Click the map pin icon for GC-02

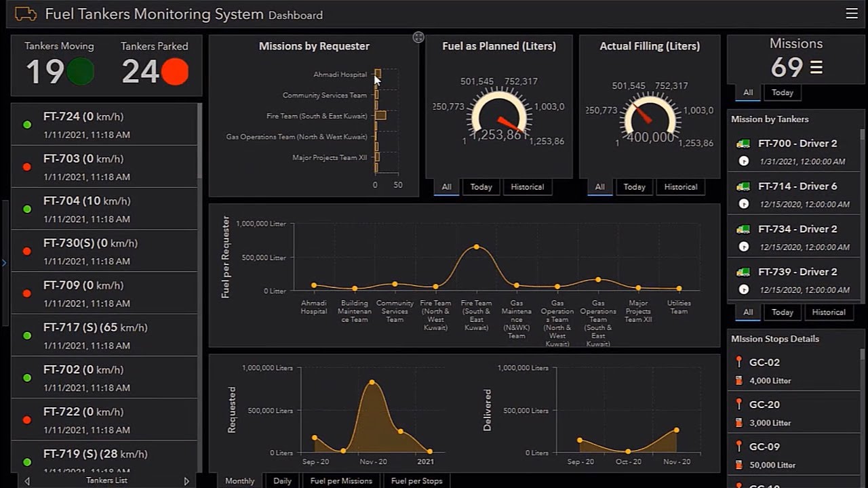tap(739, 362)
